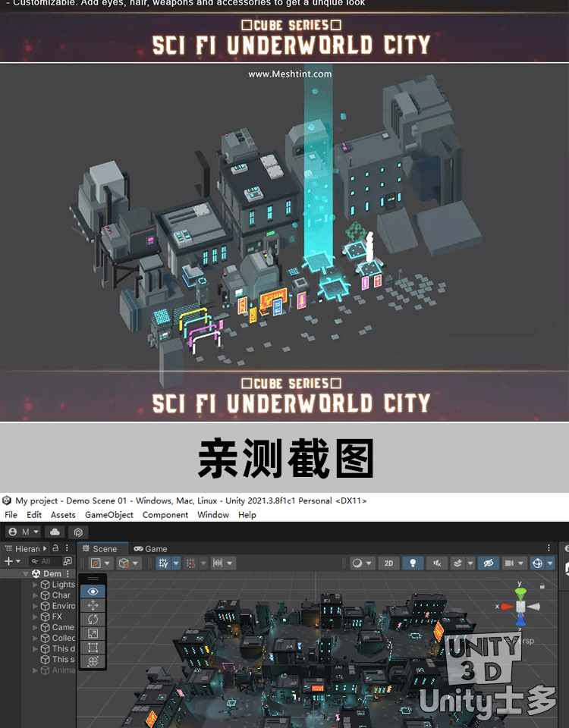Viewport: 569px width, 728px height.
Task: Expand the Char object triangle
Action: tap(36, 595)
